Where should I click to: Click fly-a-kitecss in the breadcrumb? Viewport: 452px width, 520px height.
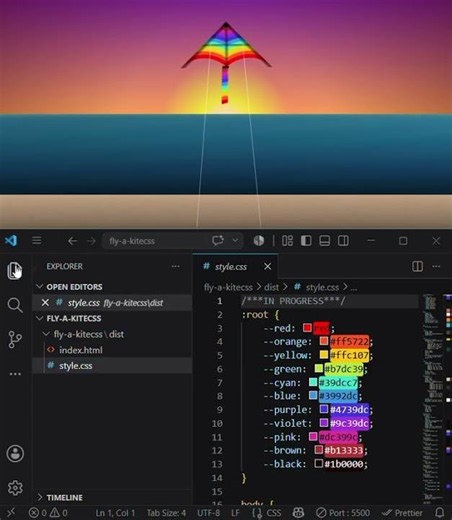[x=228, y=287]
